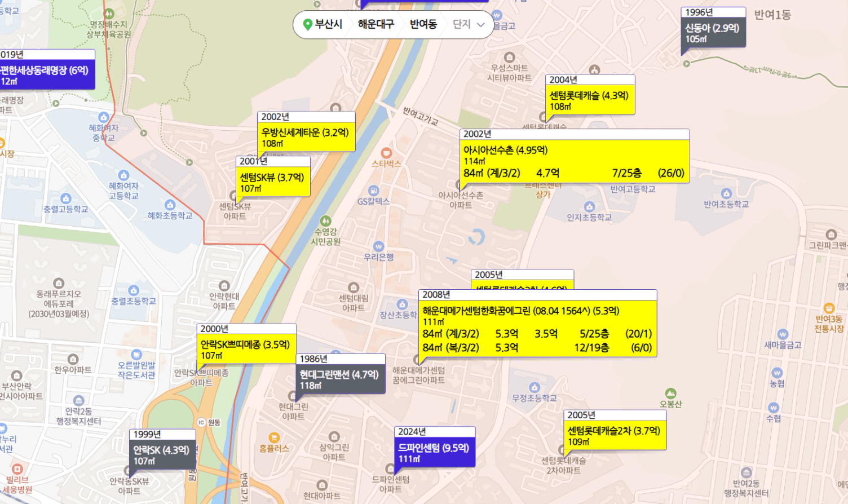Click the green location pin near 부산시
The width and height of the screenshot is (848, 504).
[x=307, y=24]
